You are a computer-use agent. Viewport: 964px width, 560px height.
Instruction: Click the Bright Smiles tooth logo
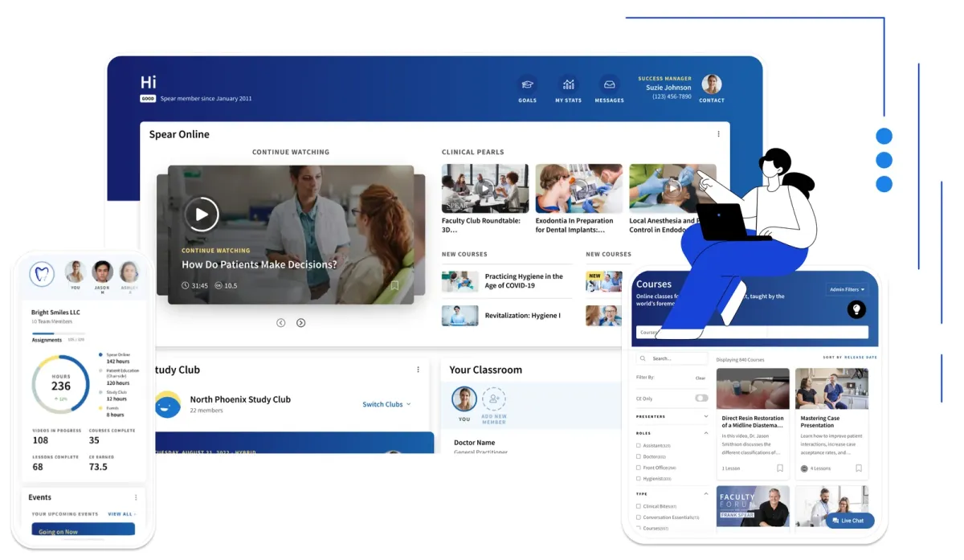tap(42, 274)
